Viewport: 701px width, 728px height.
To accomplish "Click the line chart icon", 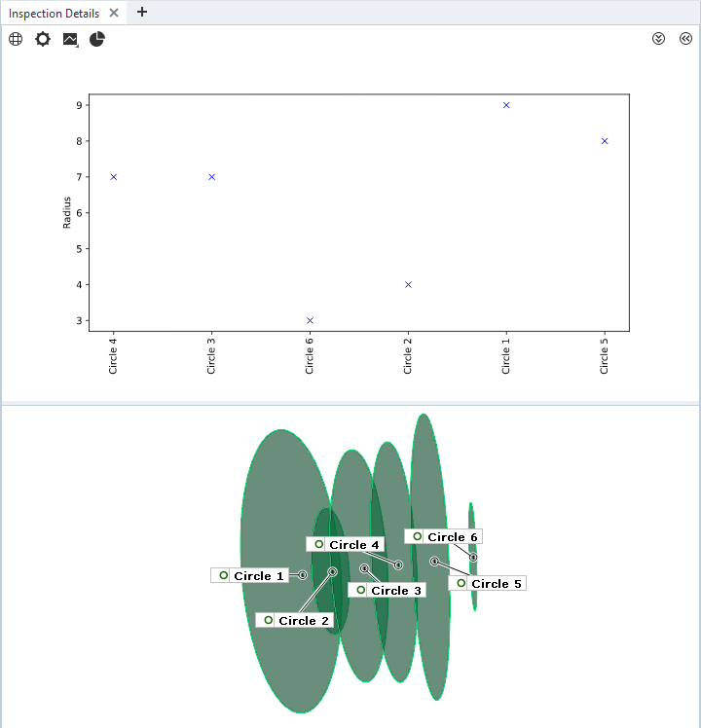I will tap(70, 39).
